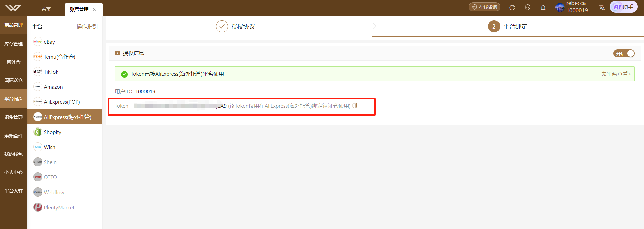Open the notification bell

543,7
